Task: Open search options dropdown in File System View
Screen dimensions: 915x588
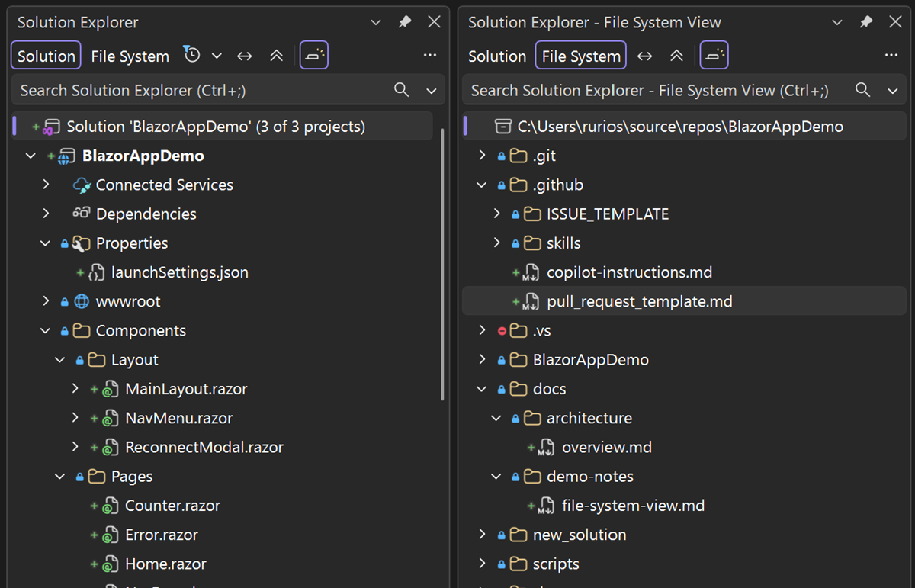Action: click(x=893, y=91)
